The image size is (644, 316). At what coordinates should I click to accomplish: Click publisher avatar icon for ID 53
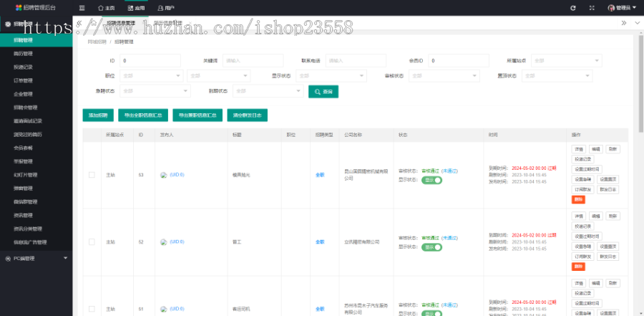[x=164, y=175]
